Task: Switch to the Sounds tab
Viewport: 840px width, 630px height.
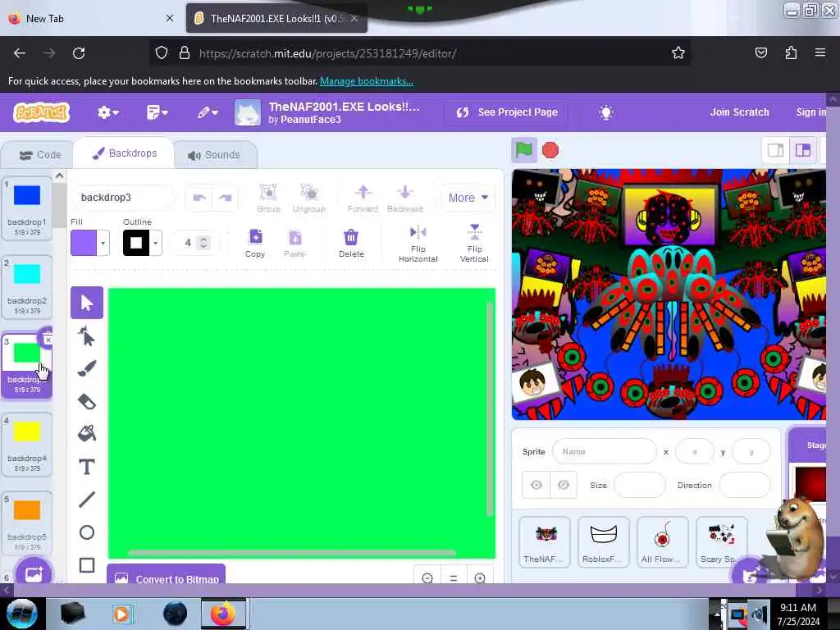Action: (x=214, y=155)
